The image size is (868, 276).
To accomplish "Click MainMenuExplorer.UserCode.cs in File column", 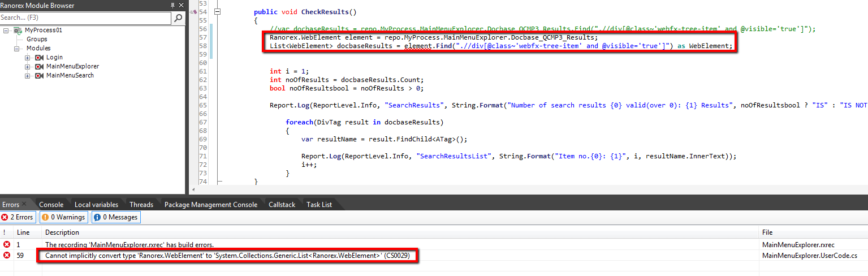I will (x=810, y=256).
